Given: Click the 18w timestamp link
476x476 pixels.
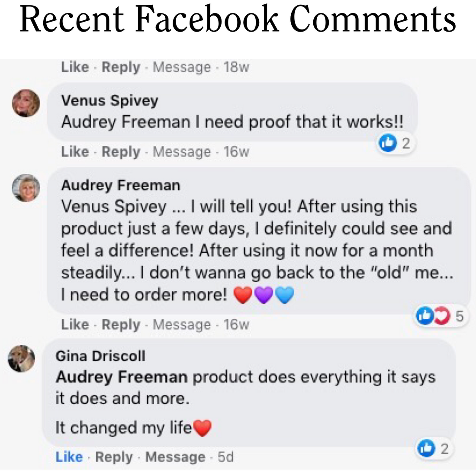Looking at the screenshot, I should pyautogui.click(x=236, y=67).
